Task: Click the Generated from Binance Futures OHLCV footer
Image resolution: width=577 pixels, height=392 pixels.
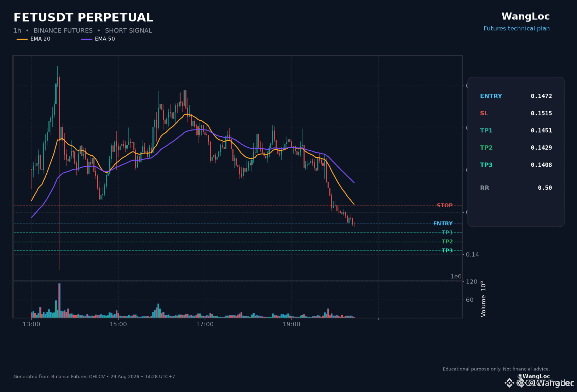Action: [94, 377]
